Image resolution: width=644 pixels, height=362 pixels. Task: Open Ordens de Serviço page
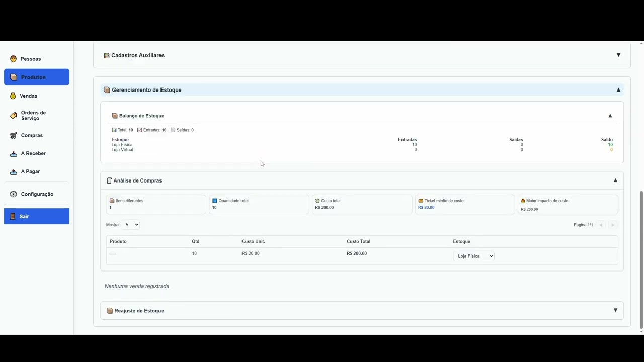[37, 116]
